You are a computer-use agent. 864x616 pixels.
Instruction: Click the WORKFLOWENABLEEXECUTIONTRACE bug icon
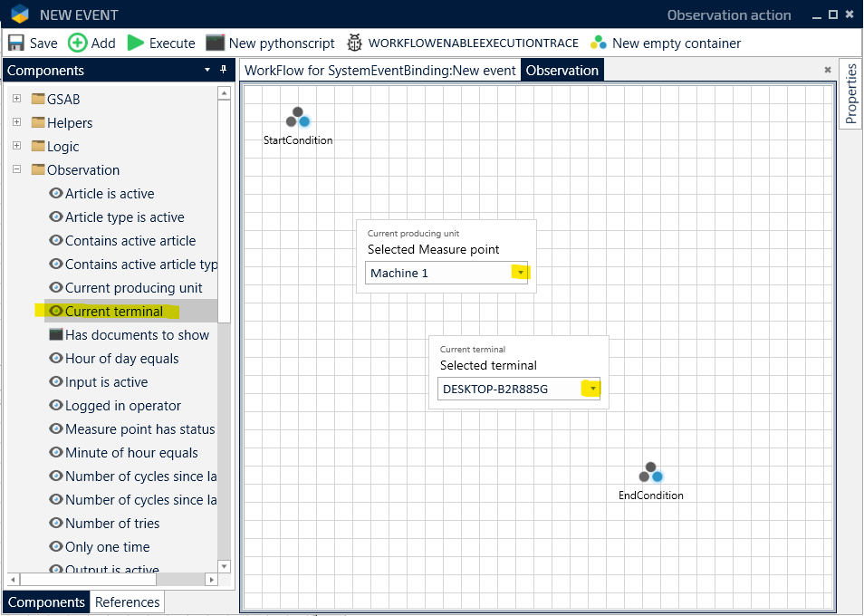354,43
